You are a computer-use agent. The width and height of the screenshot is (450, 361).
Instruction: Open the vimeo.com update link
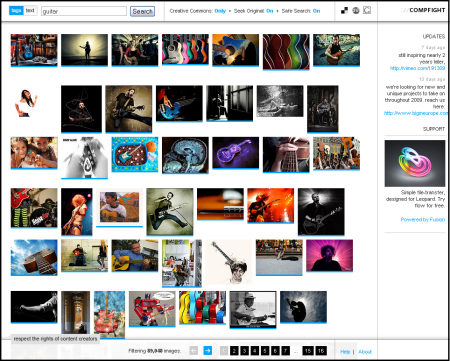417,68
